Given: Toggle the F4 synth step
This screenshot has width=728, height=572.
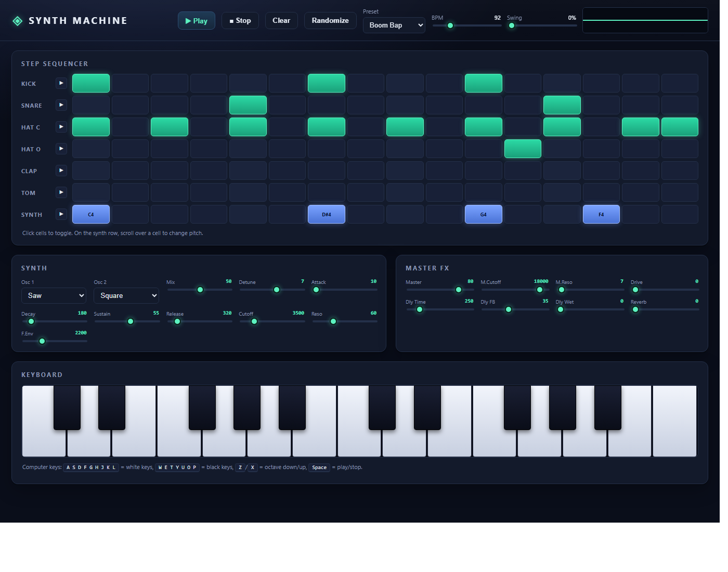Looking at the screenshot, I should [601, 214].
